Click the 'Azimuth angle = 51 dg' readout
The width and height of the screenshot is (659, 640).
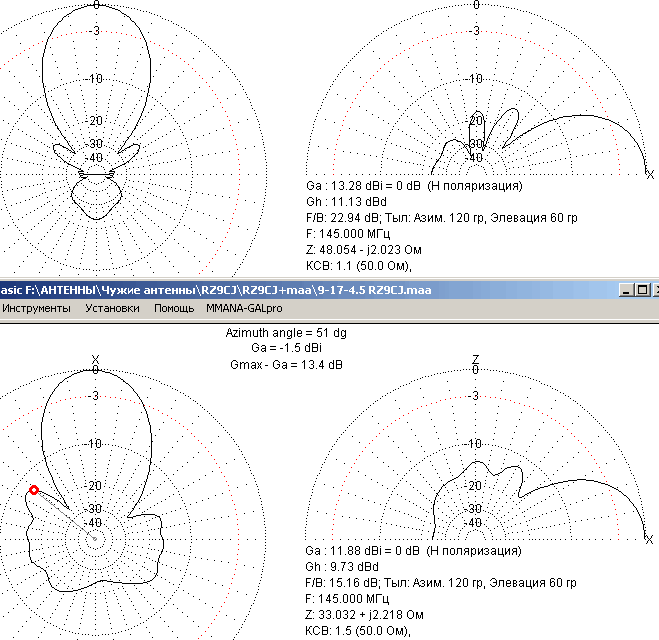click(x=287, y=331)
